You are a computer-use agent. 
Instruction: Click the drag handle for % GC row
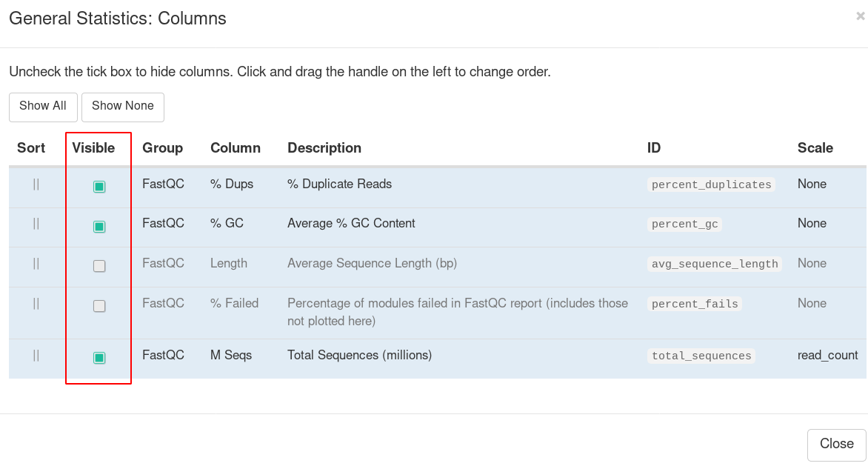tap(36, 224)
